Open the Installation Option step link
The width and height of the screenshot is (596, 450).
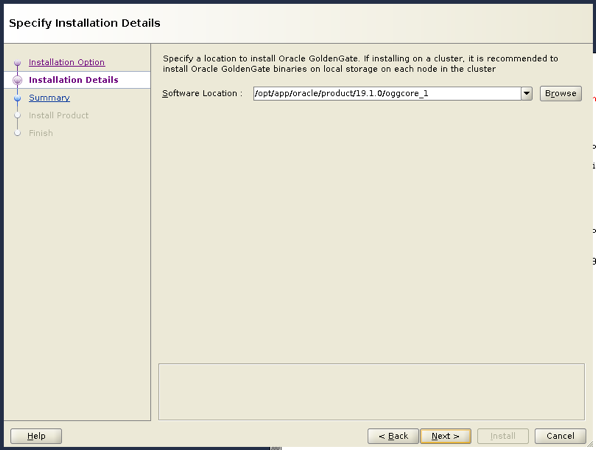(x=67, y=62)
